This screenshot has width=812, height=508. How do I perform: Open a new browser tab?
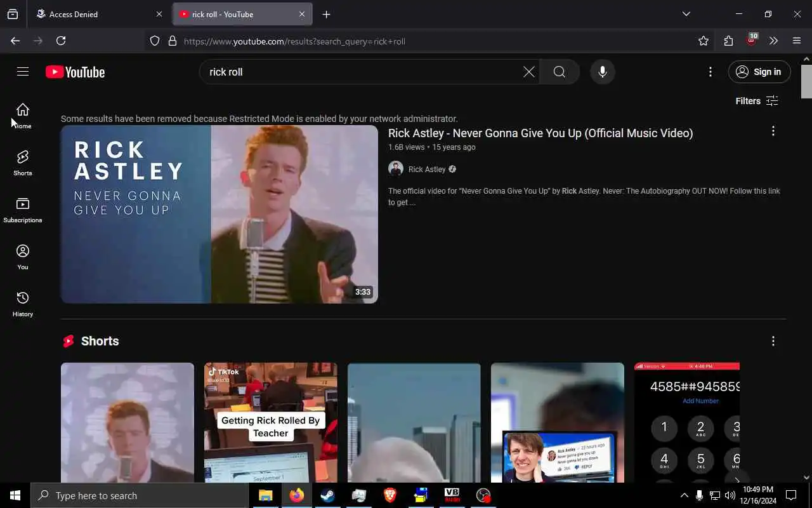[x=326, y=14]
